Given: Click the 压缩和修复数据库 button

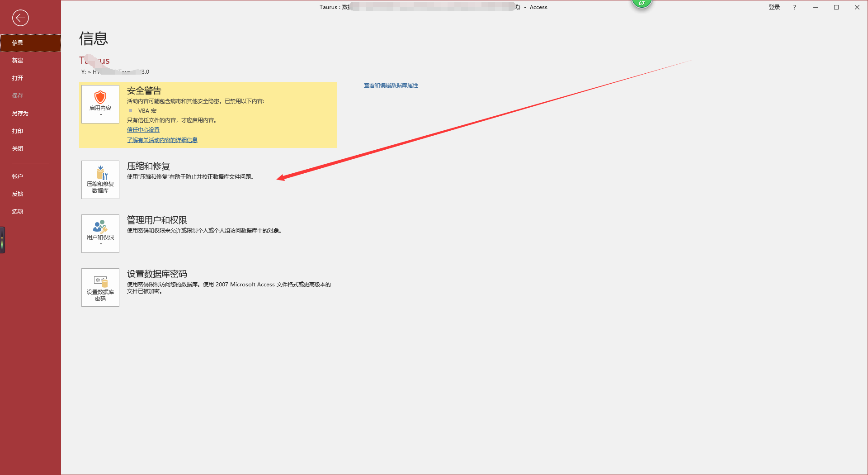Looking at the screenshot, I should pos(100,180).
